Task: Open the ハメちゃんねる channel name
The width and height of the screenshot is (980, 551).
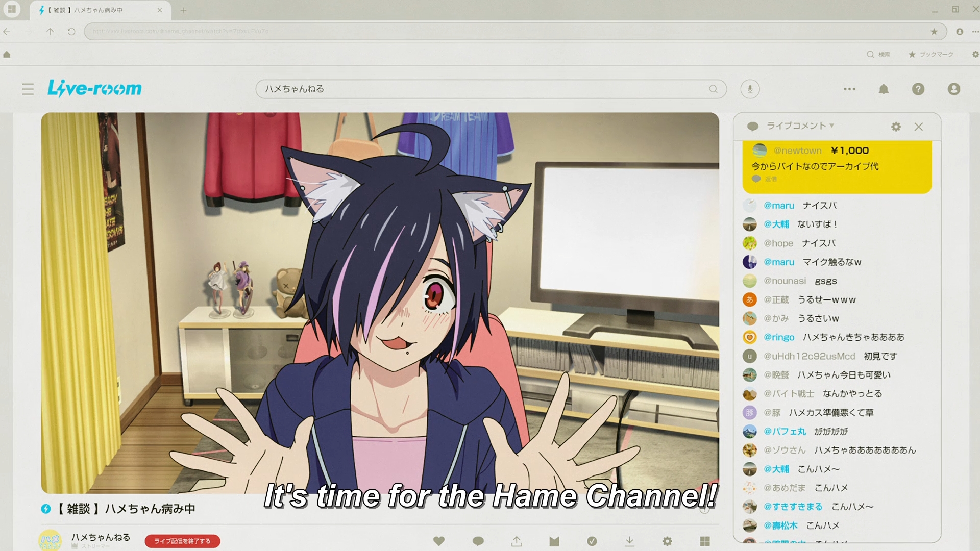Action: [101, 537]
